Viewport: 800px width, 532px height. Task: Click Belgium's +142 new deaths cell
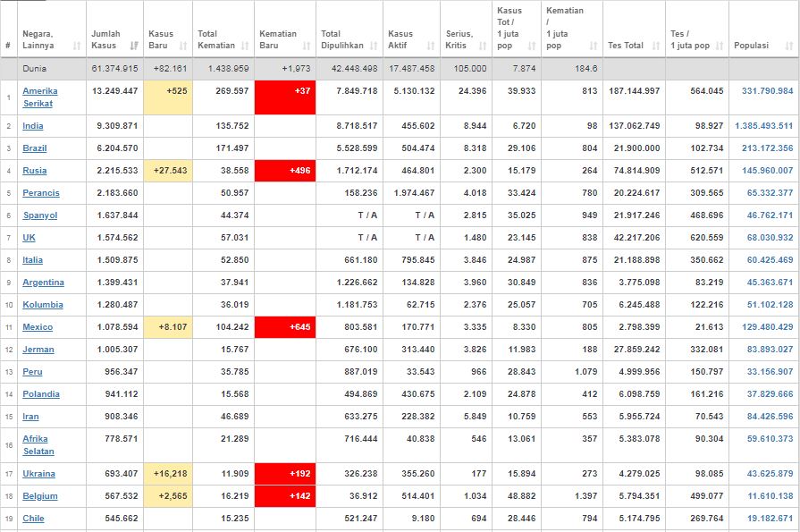tap(285, 496)
